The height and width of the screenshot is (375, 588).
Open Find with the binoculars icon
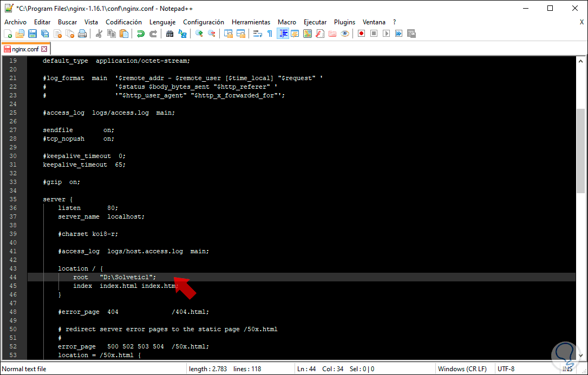[x=170, y=34]
